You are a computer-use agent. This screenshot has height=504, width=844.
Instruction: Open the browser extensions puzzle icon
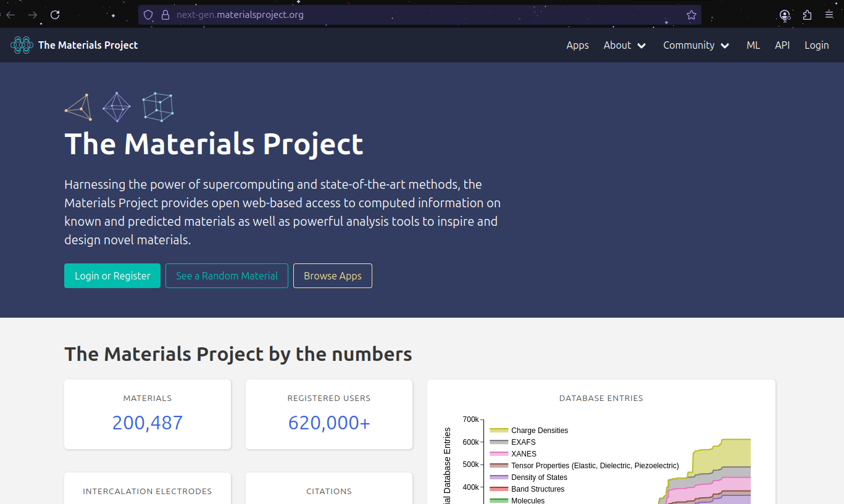pos(807,15)
